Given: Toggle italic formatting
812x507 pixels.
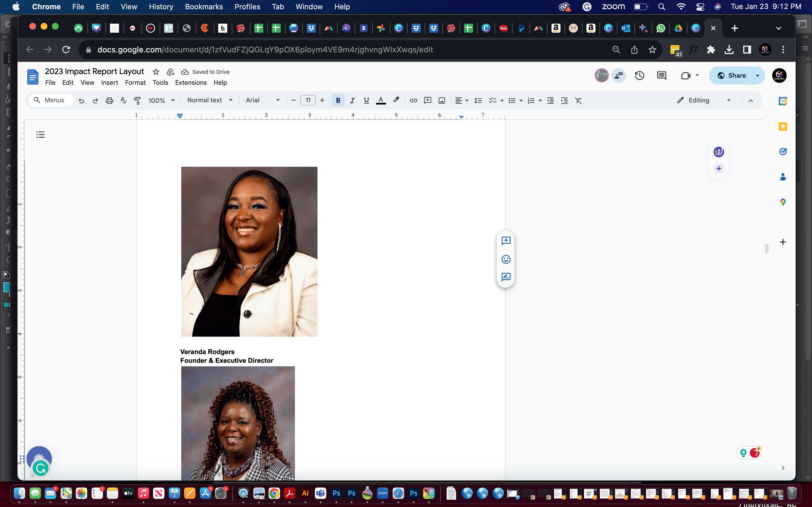Looking at the screenshot, I should tap(352, 100).
